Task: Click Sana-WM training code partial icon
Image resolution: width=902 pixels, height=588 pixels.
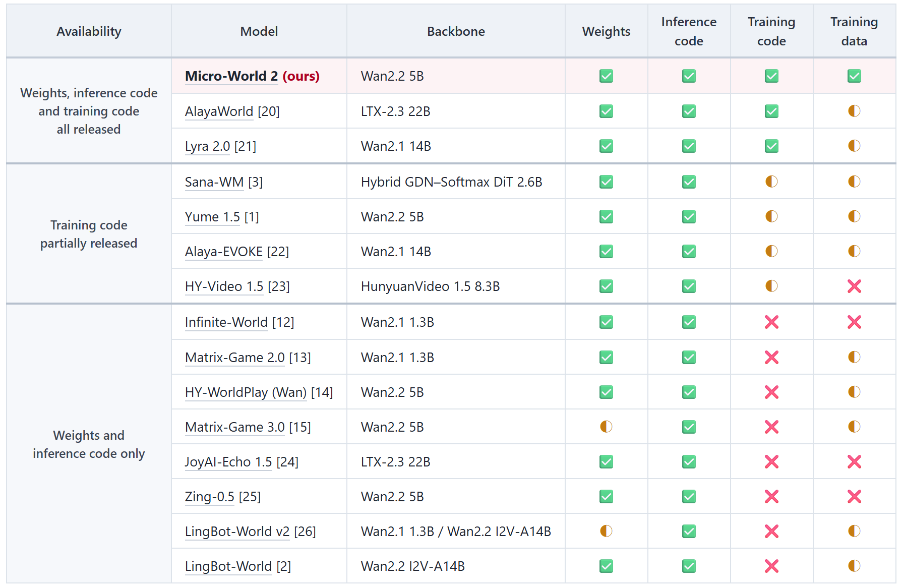Action: [x=771, y=182]
